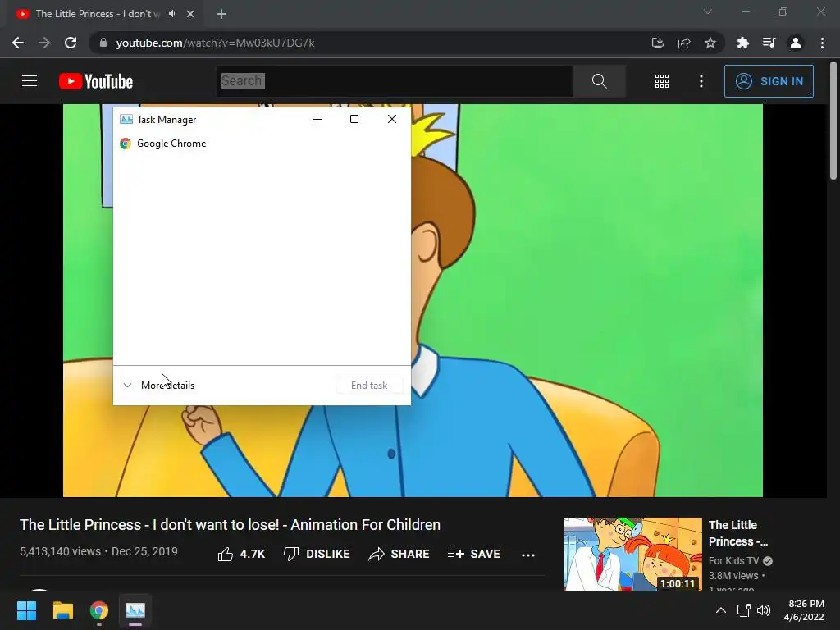Click the install app icon in address bar
The image size is (840, 630).
(x=658, y=43)
